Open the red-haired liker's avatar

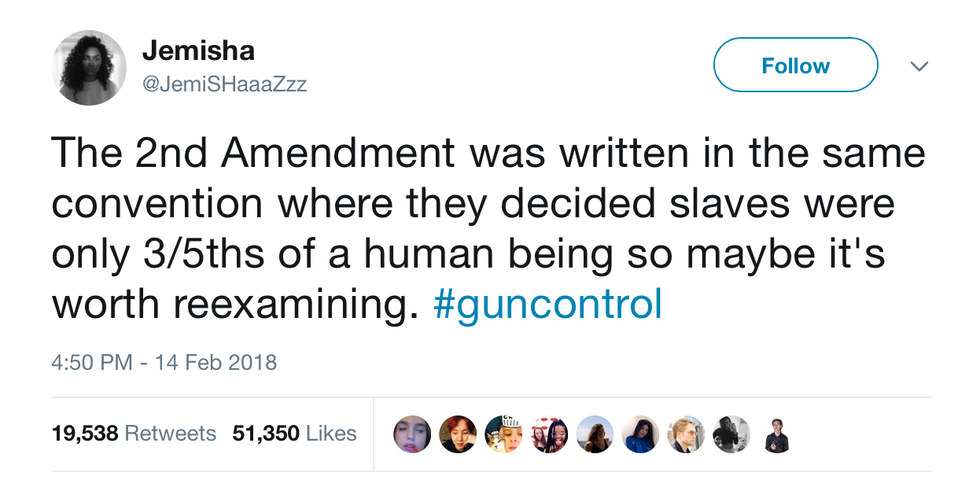[x=458, y=434]
